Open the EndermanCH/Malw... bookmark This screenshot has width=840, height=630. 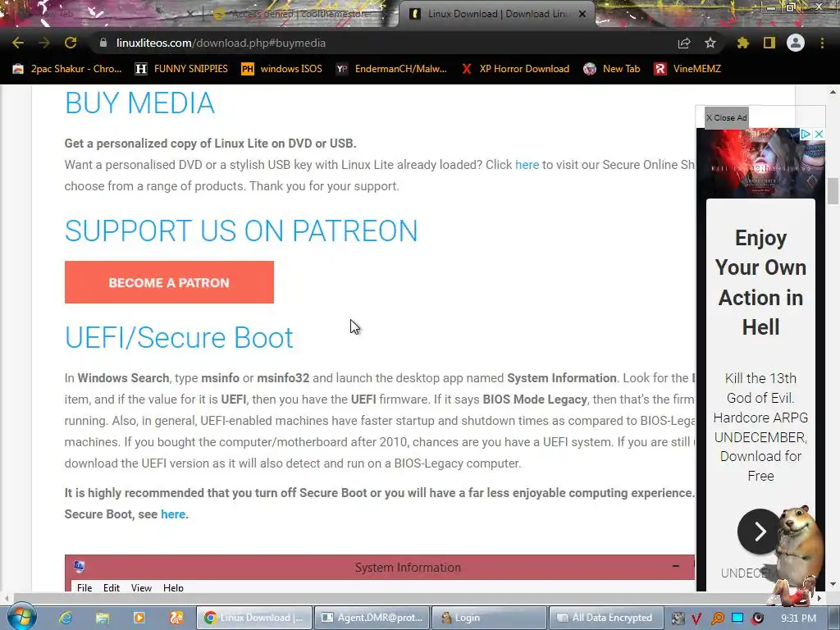391,69
